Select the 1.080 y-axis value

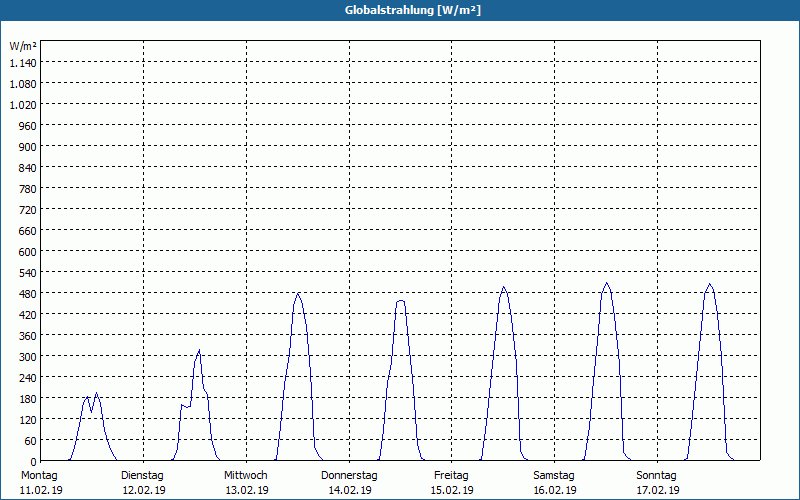tap(23, 84)
